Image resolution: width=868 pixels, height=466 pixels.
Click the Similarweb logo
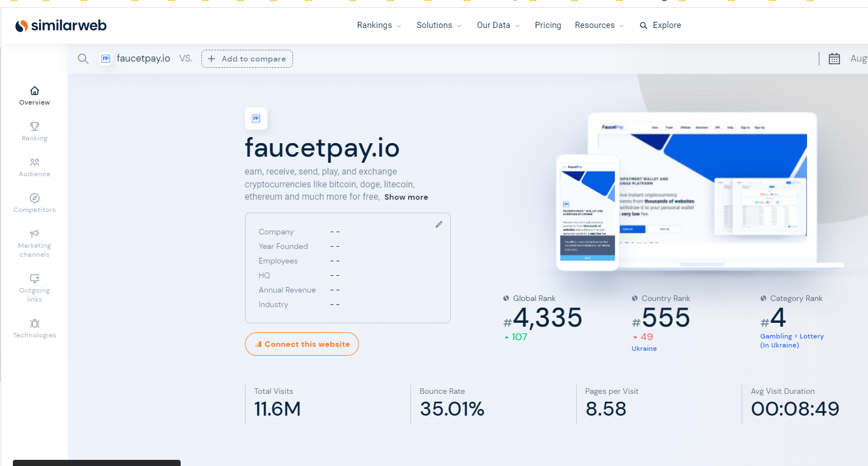coord(60,26)
